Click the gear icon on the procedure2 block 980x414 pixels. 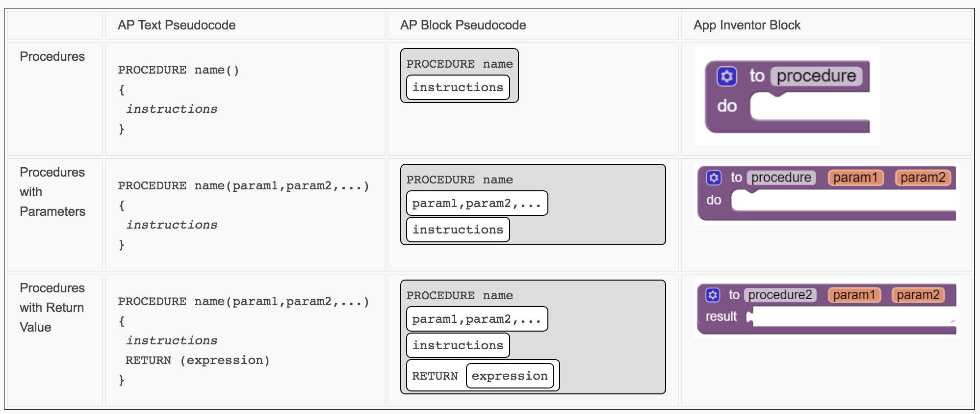click(713, 295)
